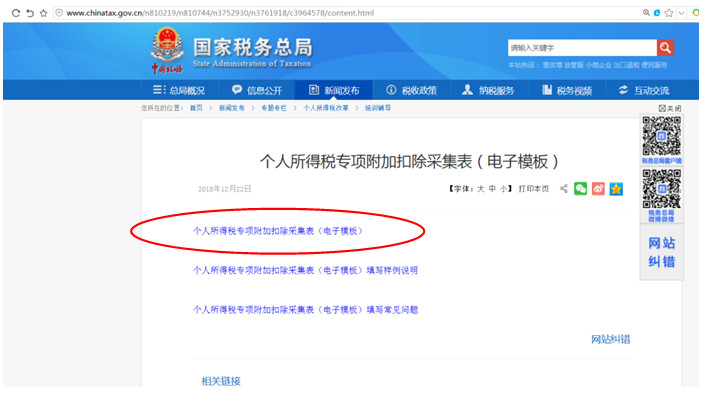704x393 pixels.
Task: Open the 纳税服务 navigation menu
Action: point(488,90)
